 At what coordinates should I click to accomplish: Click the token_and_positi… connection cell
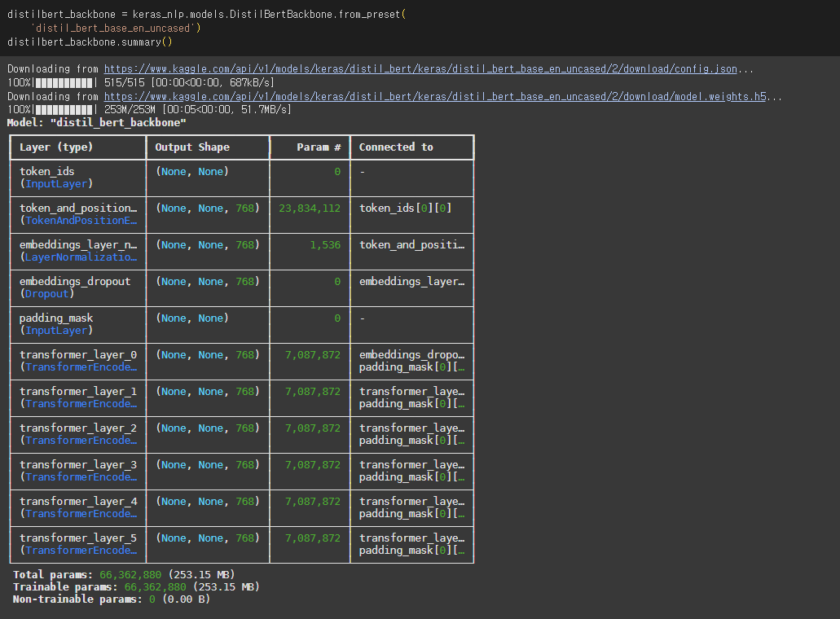pos(412,244)
